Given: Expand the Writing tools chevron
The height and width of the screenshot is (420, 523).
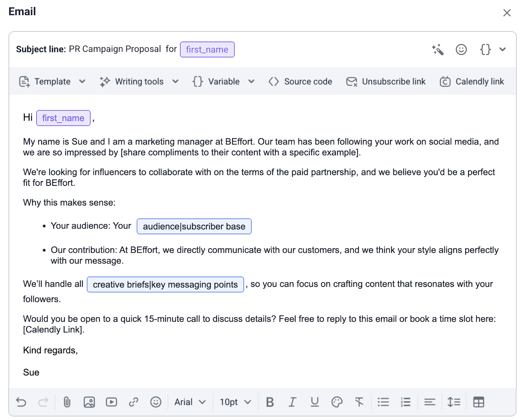Looking at the screenshot, I should coord(175,81).
